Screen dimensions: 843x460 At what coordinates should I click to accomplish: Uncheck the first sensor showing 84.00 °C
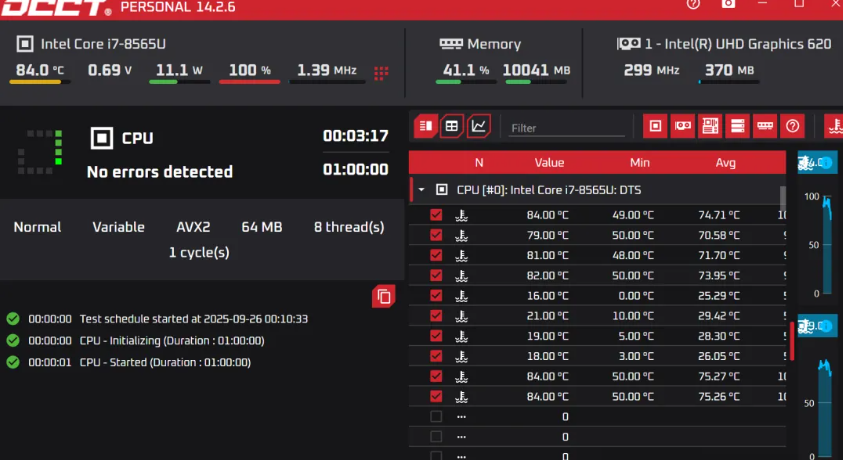point(436,215)
